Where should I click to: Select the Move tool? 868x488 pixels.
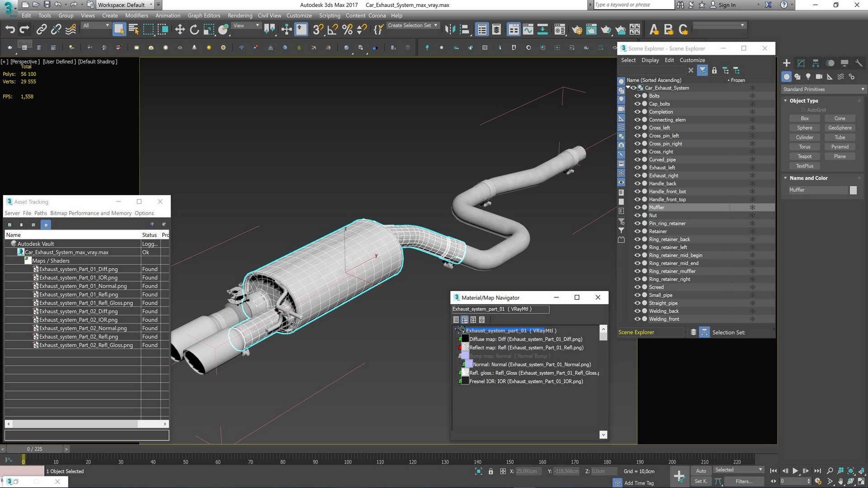click(180, 30)
